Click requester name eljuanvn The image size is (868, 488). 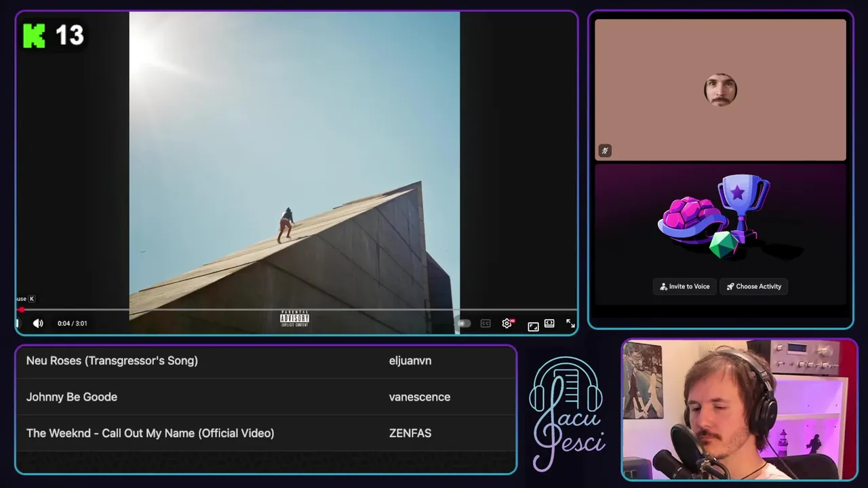pyautogui.click(x=410, y=361)
